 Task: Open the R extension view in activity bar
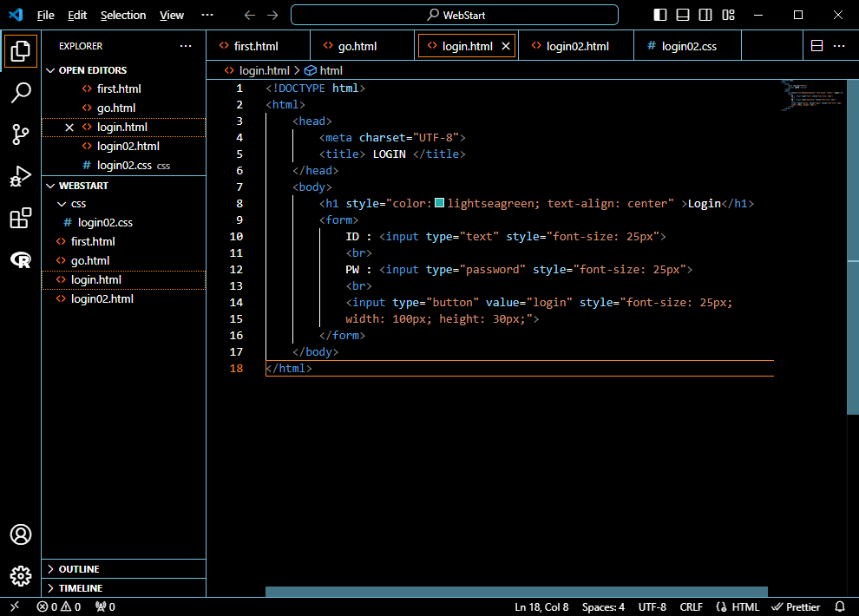(x=21, y=259)
